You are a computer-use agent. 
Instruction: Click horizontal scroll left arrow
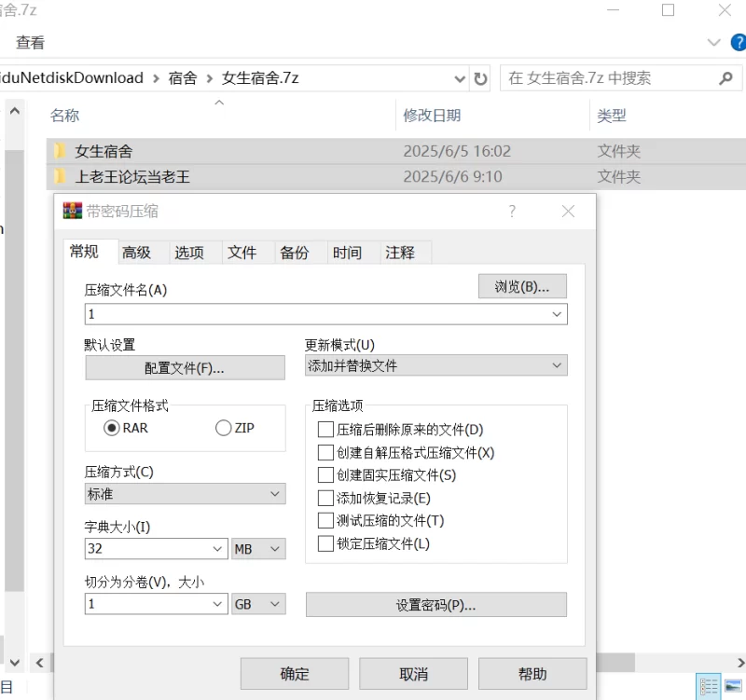pyautogui.click(x=40, y=663)
